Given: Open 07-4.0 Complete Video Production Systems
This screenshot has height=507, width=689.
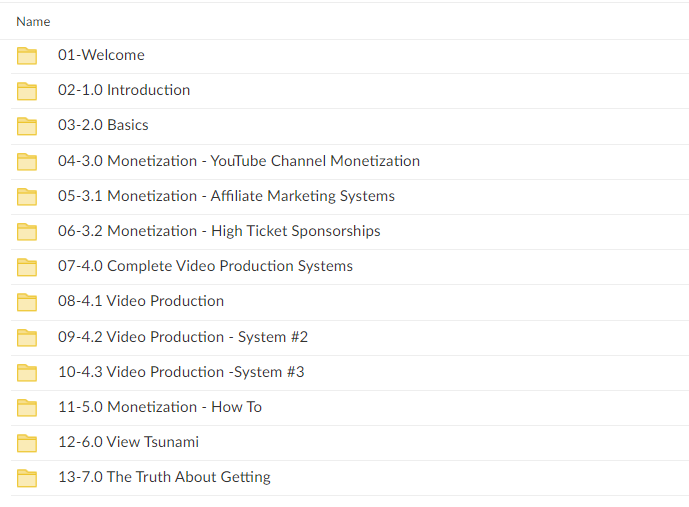Looking at the screenshot, I should point(205,266).
